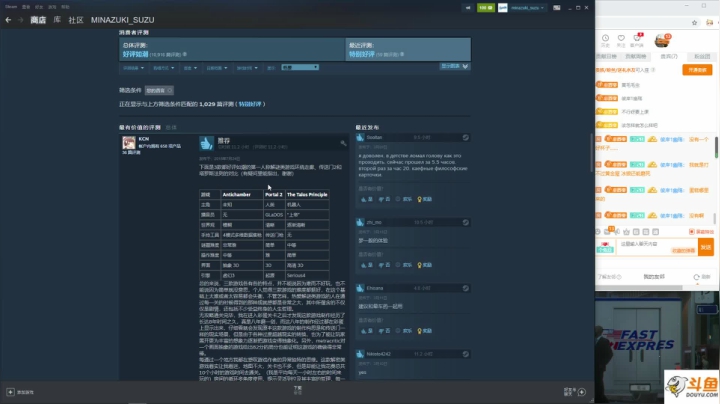The height and width of the screenshot is (404, 720).
Task: Click the recent reviews summary box
Action: 408,50
